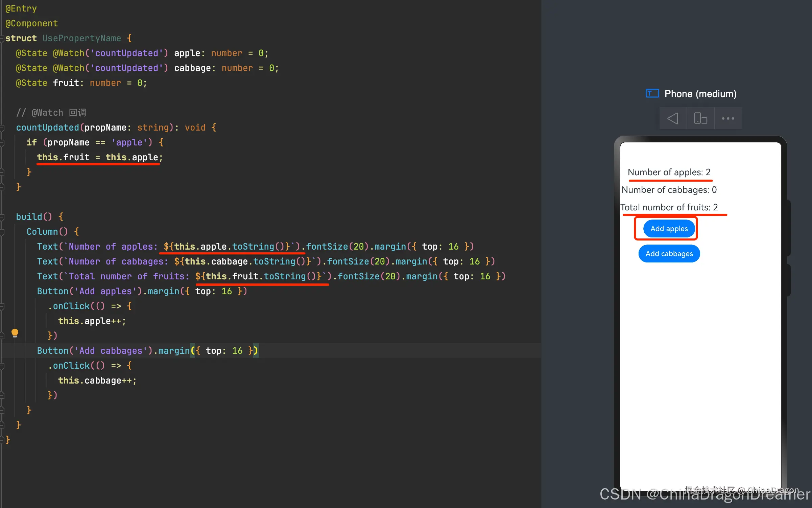Click the @Component decorator line
Image resolution: width=812 pixels, height=508 pixels.
[x=31, y=23]
